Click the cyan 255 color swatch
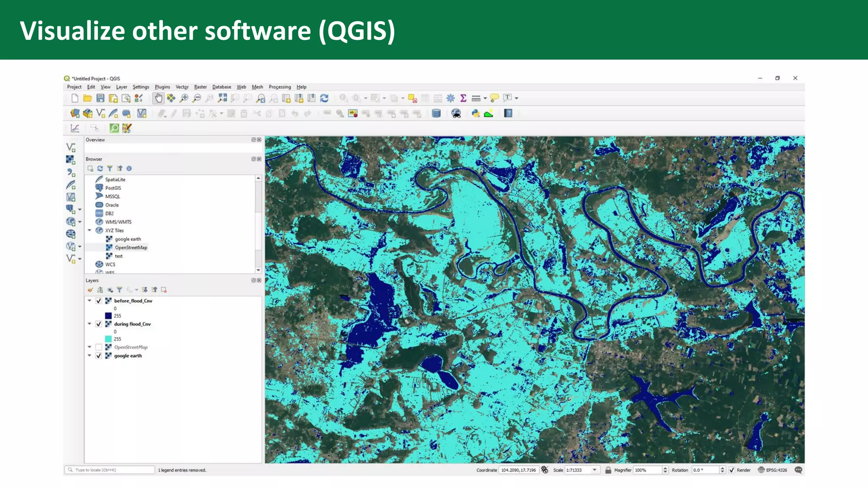The image size is (868, 488). (108, 339)
